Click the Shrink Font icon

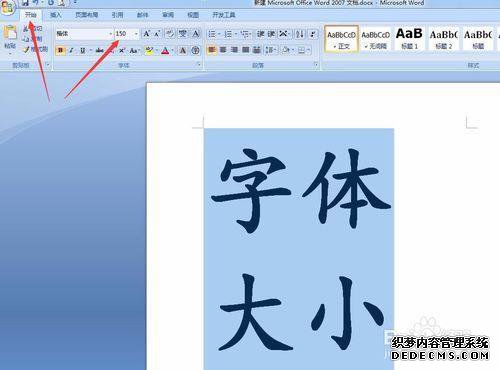157,34
